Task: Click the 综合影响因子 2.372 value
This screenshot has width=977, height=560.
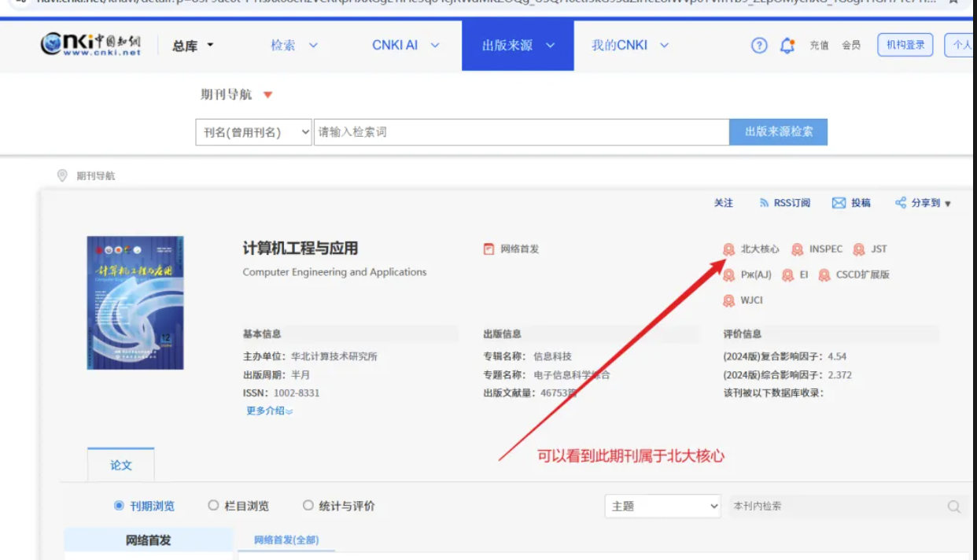Action: click(840, 375)
